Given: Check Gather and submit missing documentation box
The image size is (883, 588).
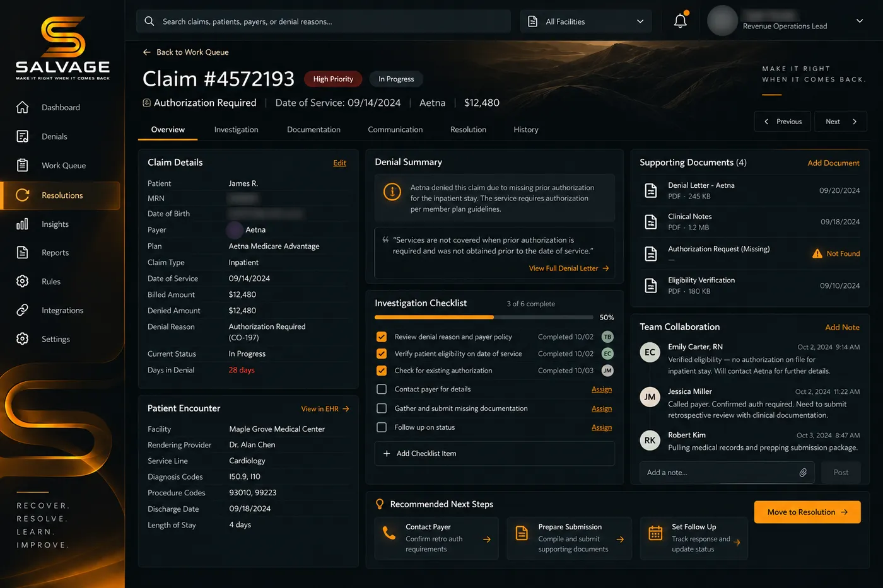Looking at the screenshot, I should pos(382,408).
